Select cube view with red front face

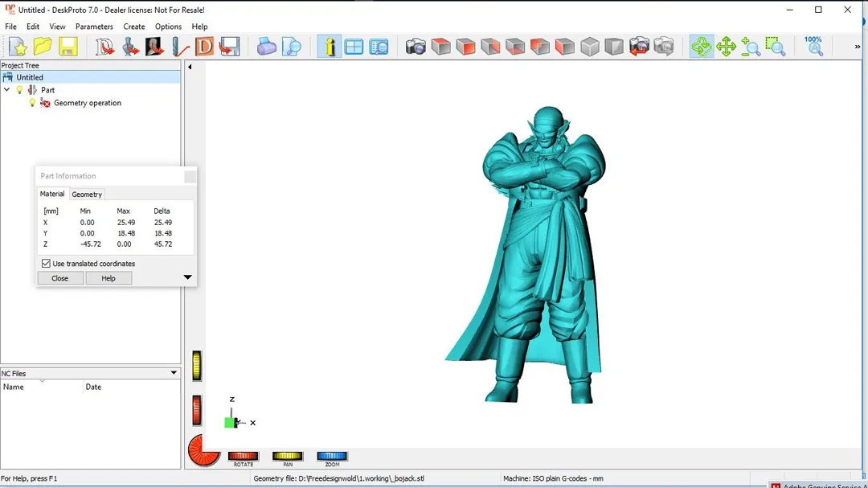coord(465,47)
